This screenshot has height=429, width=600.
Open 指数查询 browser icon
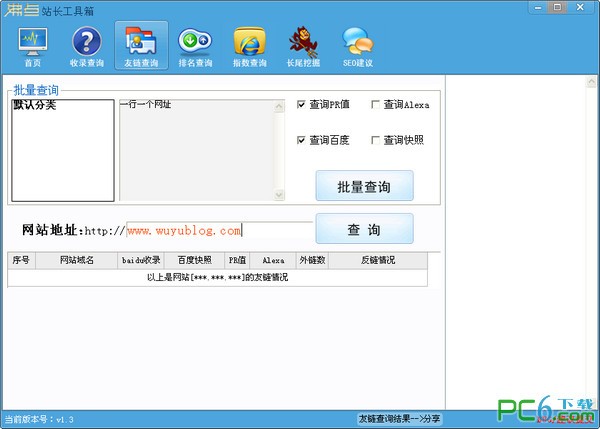(249, 46)
